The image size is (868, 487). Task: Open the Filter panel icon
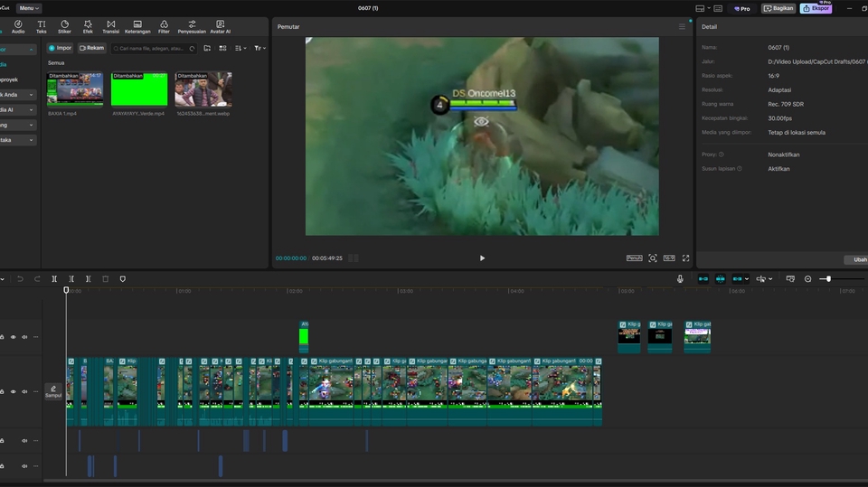point(164,26)
